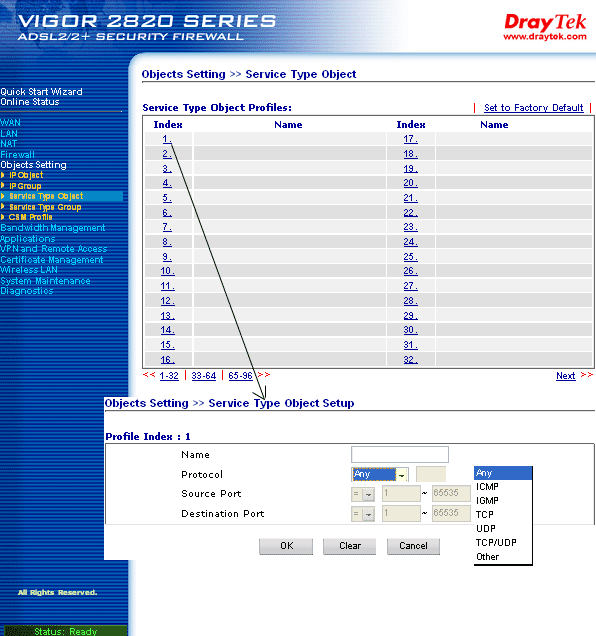Click the Cancel button
596x636 pixels.
coord(413,546)
